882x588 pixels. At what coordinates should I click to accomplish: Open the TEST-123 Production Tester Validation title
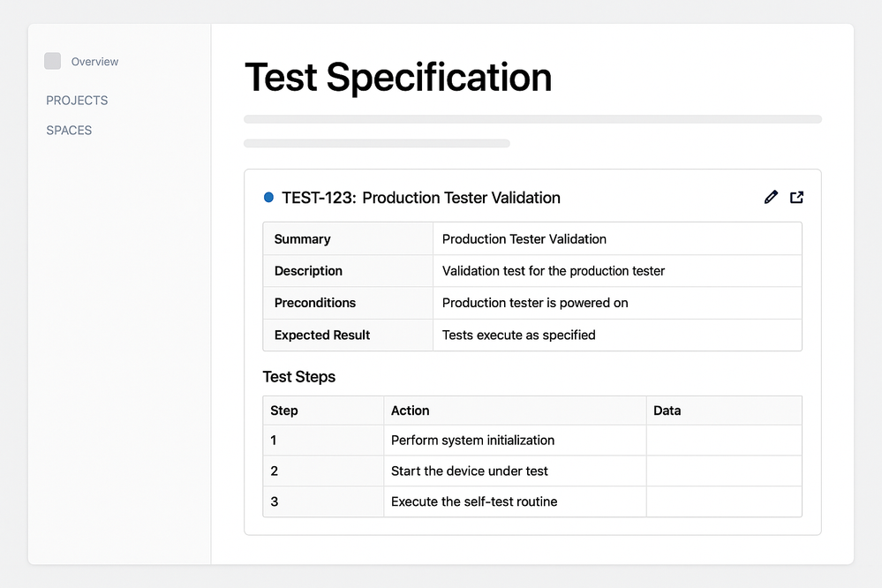point(420,198)
